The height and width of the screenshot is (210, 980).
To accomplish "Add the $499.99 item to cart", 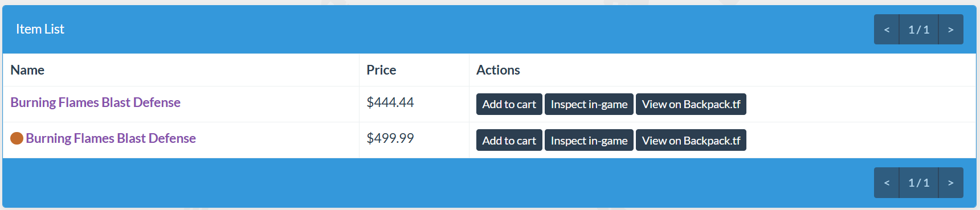I will 509,141.
